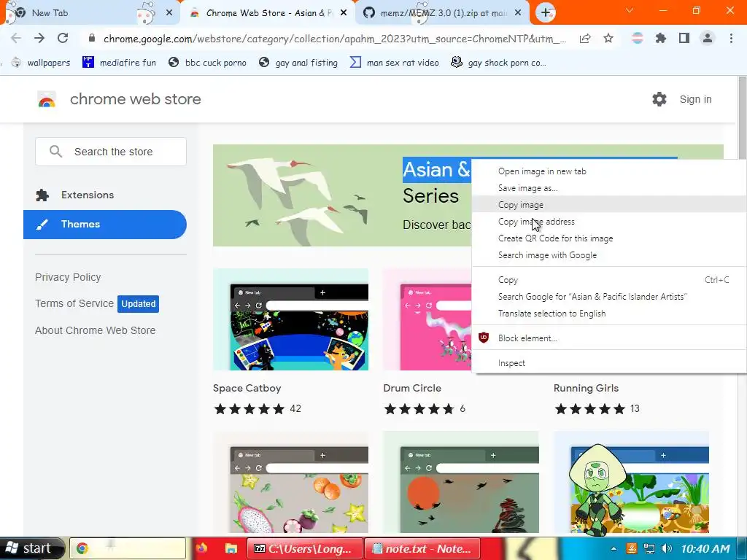
Task: Open the Chrome profile avatar
Action: point(708,39)
